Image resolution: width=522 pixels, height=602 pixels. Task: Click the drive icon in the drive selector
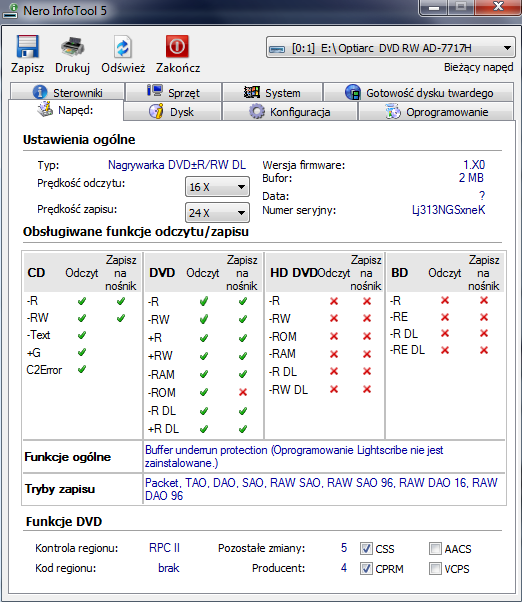(x=277, y=49)
